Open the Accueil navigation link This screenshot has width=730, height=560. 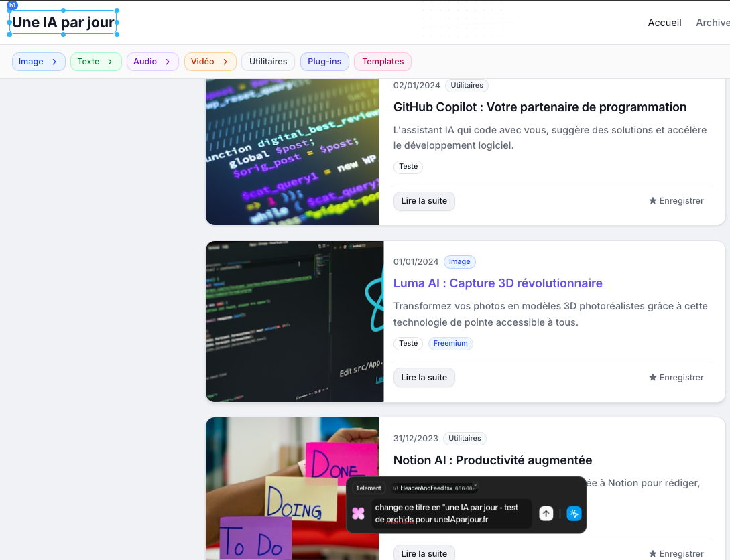click(x=664, y=23)
